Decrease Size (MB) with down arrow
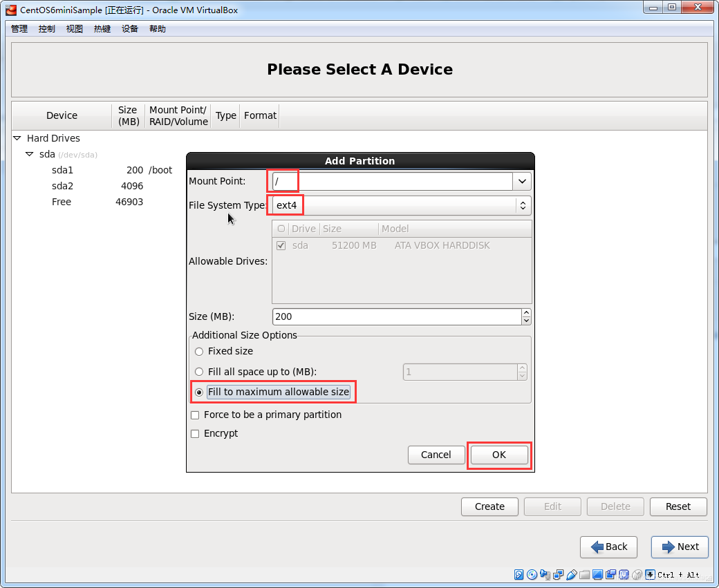Viewport: 719px width, 588px height. click(526, 321)
